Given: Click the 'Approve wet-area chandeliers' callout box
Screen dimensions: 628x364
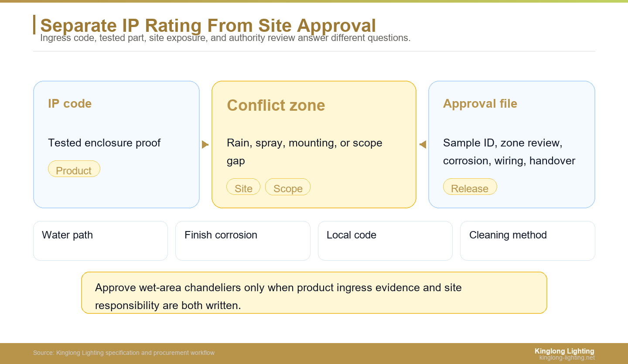Looking at the screenshot, I should pos(314,293).
